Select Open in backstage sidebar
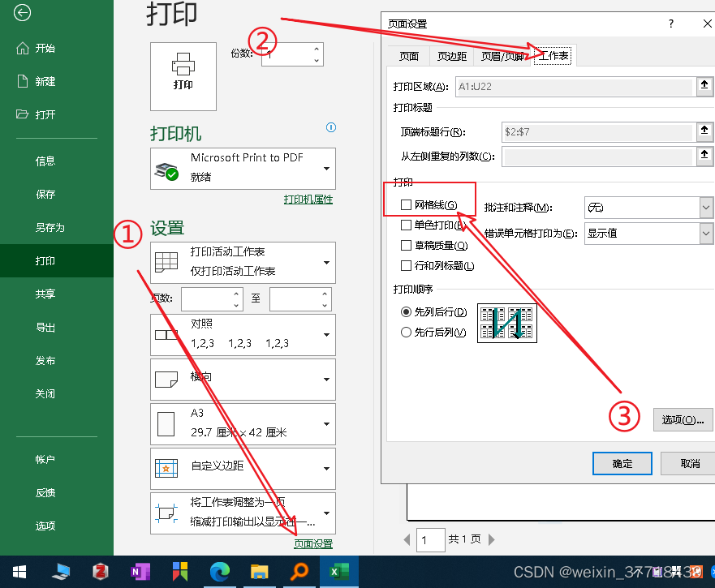 coord(57,114)
